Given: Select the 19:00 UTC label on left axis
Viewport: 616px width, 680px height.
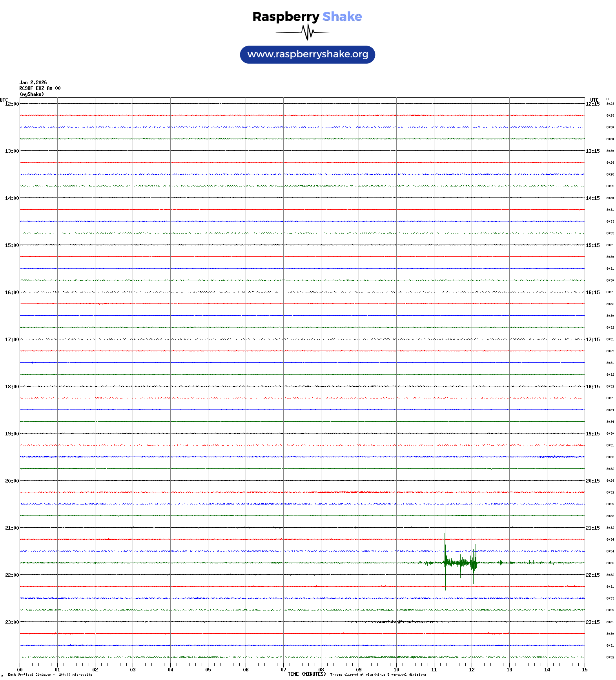Looking at the screenshot, I should coord(12,434).
